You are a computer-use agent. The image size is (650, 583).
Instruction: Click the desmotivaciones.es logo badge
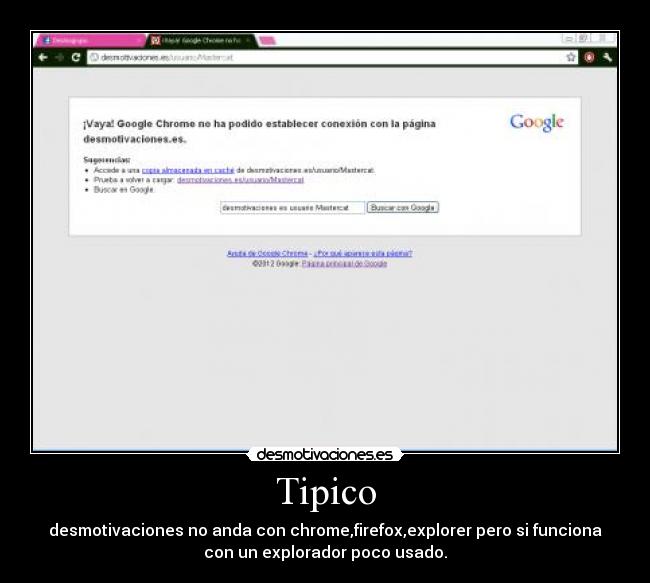click(325, 454)
